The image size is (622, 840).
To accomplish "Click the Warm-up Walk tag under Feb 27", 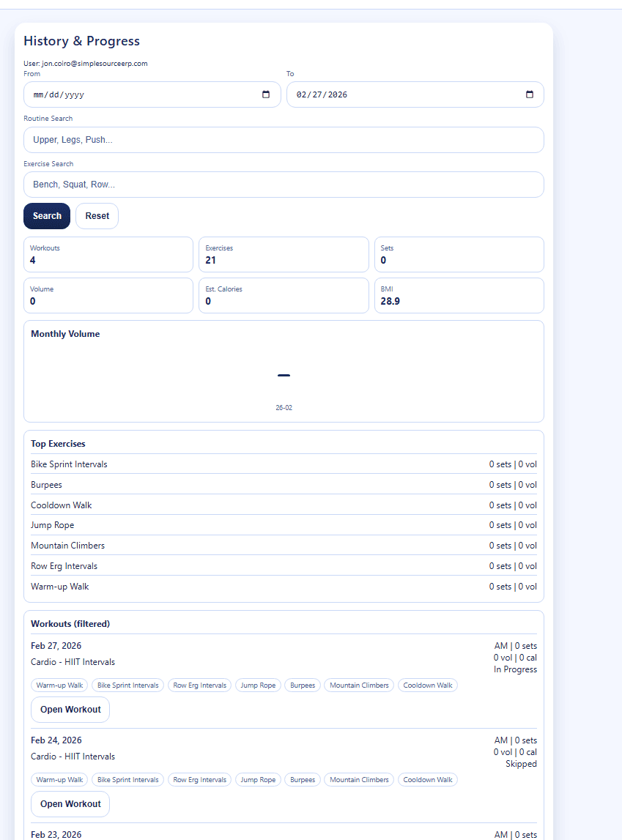I will [59, 685].
